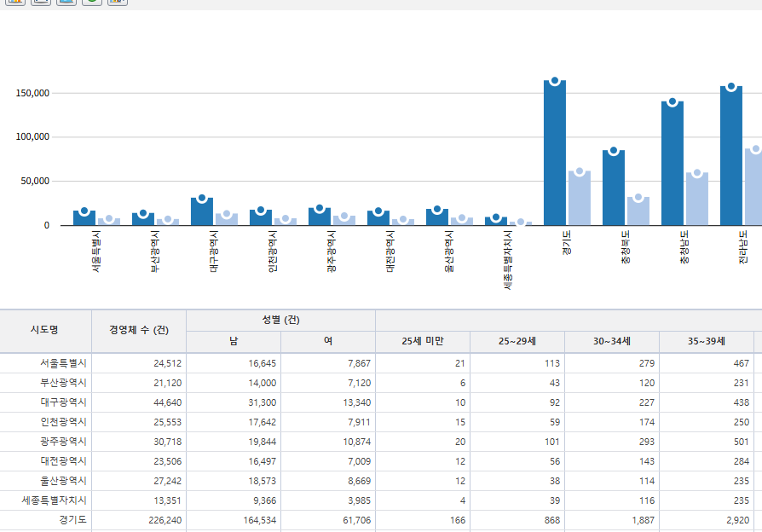Select the 세종특별자치시 row name in the table
Screen dimensions: 762x532
pos(54,500)
